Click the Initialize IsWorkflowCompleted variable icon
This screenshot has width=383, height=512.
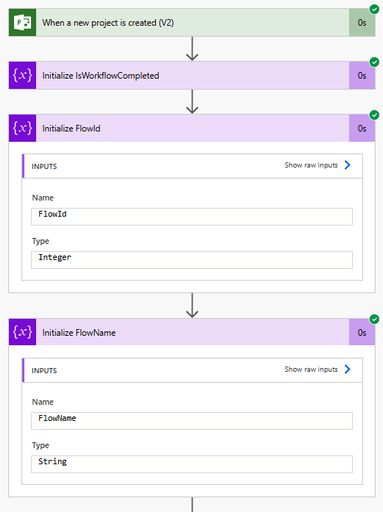point(22,75)
